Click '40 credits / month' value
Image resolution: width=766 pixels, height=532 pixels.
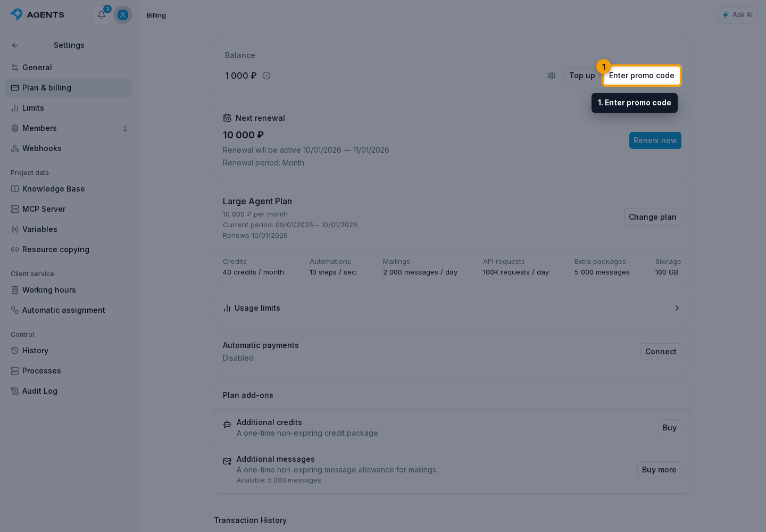(x=253, y=272)
